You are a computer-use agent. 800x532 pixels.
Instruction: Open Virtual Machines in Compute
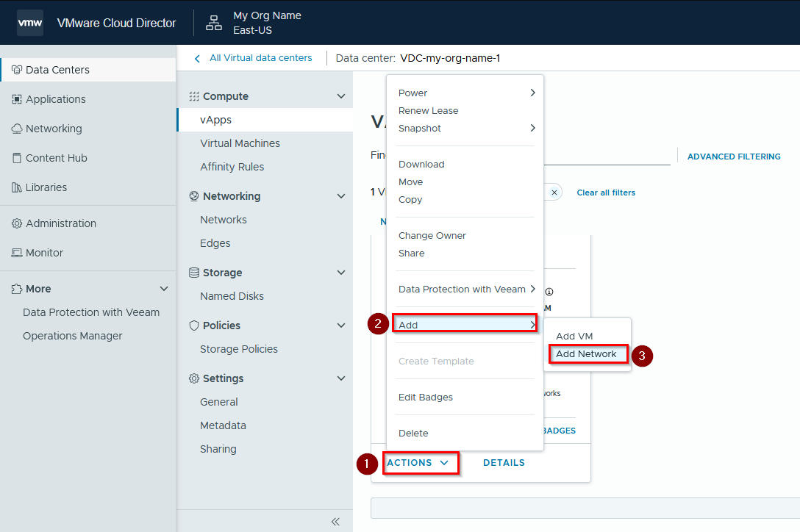(x=240, y=143)
